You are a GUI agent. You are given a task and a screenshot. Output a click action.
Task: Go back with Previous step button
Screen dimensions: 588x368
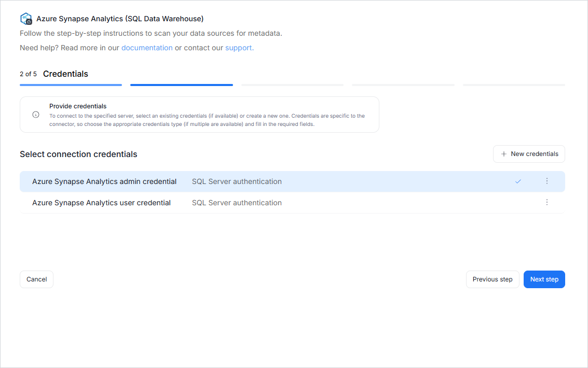click(492, 279)
